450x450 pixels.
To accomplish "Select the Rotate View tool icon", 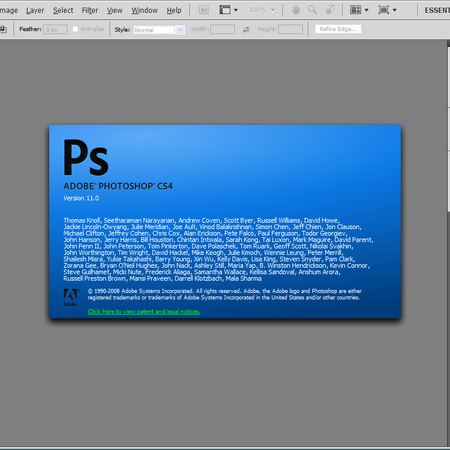I will (x=330, y=10).
